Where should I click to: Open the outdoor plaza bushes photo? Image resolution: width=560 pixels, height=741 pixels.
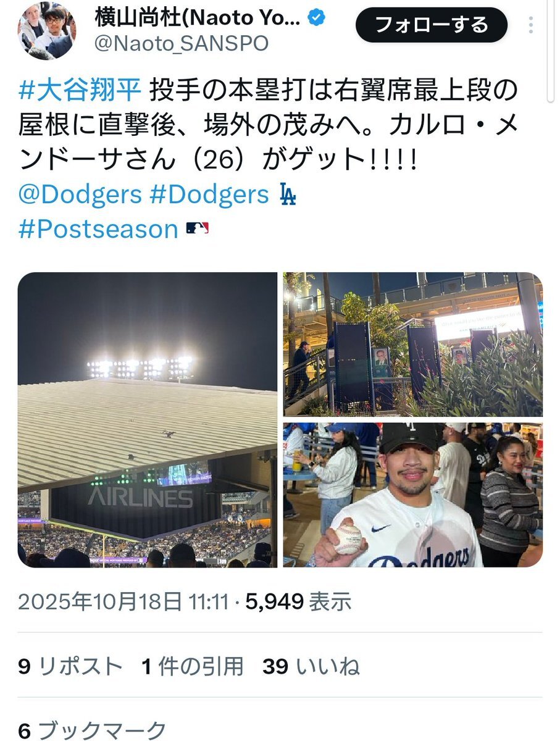(x=413, y=345)
